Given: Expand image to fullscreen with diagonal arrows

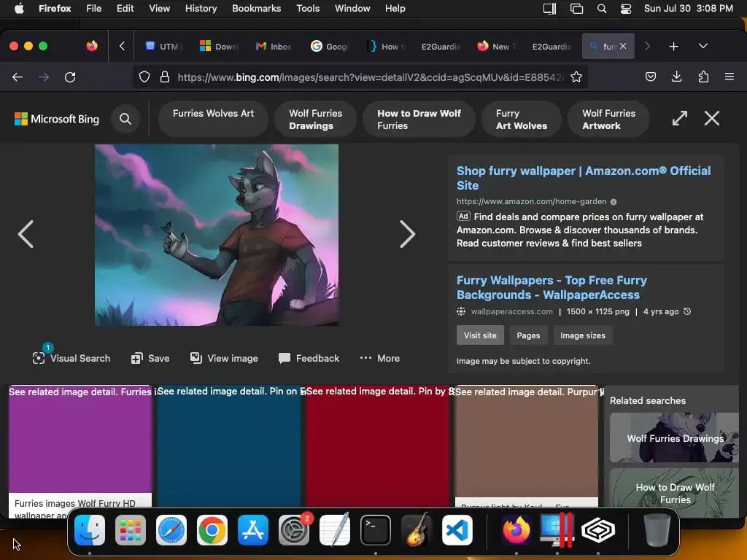Looking at the screenshot, I should [x=680, y=118].
